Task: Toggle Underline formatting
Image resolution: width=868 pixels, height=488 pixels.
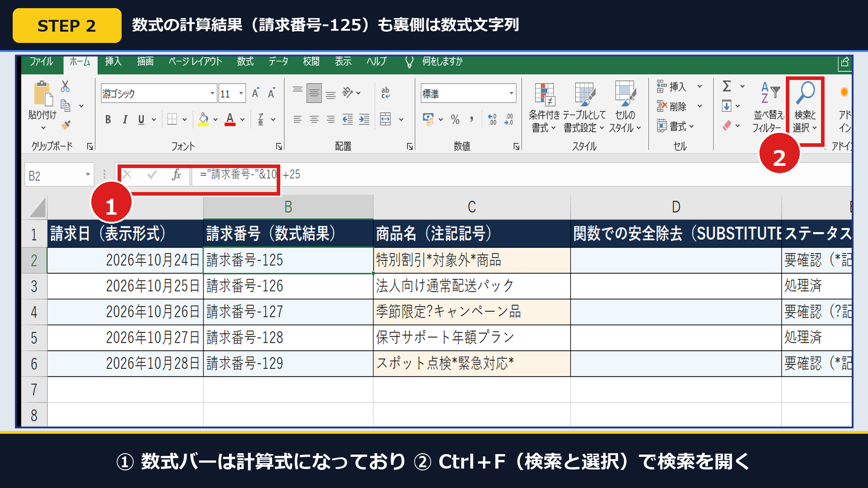Action: 142,119
